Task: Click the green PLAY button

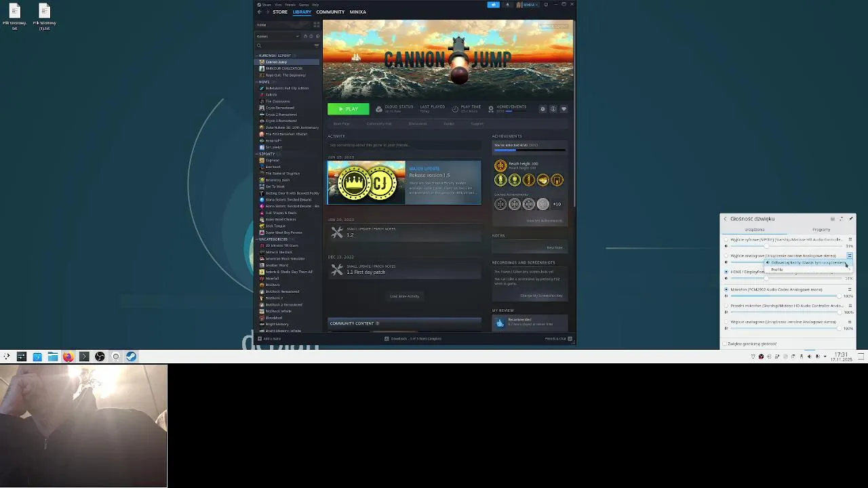Action: coord(349,109)
